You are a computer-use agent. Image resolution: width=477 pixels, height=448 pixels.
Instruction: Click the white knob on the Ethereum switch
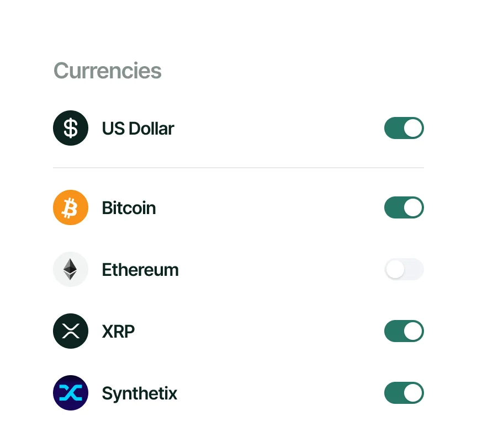click(x=395, y=269)
